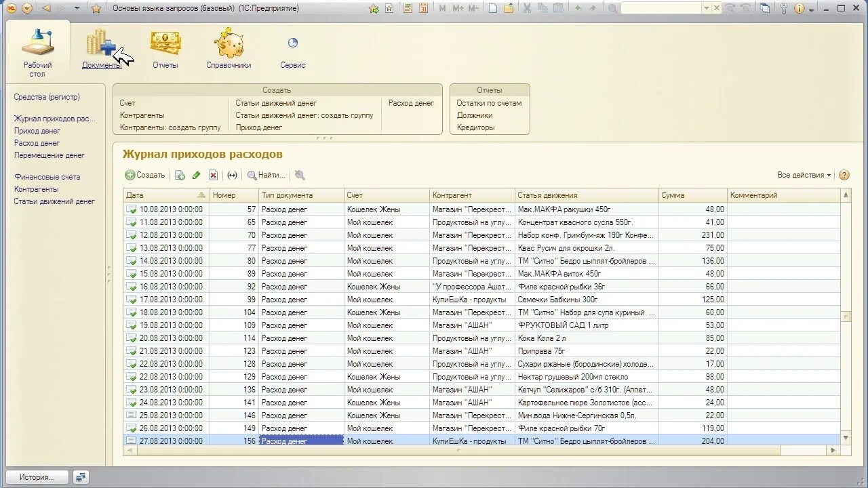Screen dimensions: 868x488
Task: Click the wrench Tools icon
Action: [x=784, y=8]
